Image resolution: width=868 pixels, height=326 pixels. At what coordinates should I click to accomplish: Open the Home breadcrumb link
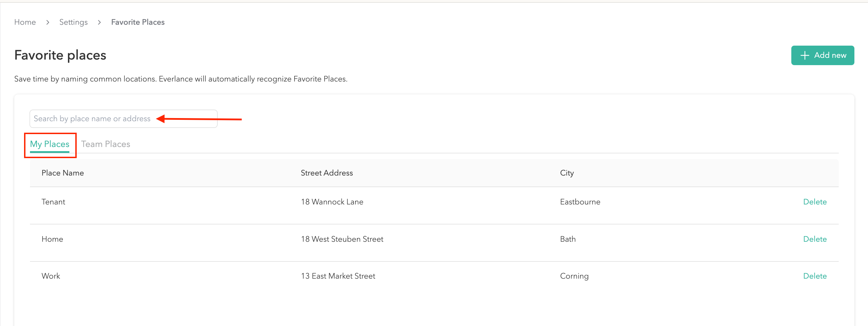25,22
